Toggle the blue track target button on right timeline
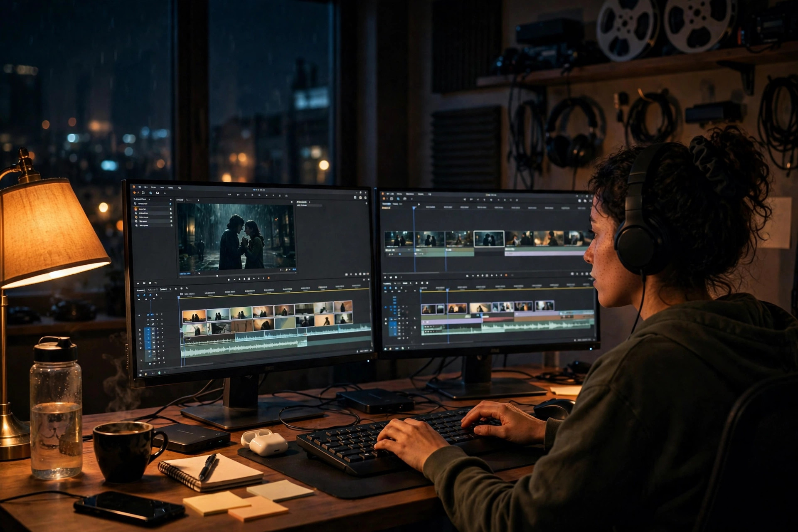This screenshot has height=532, width=798. (x=393, y=327)
